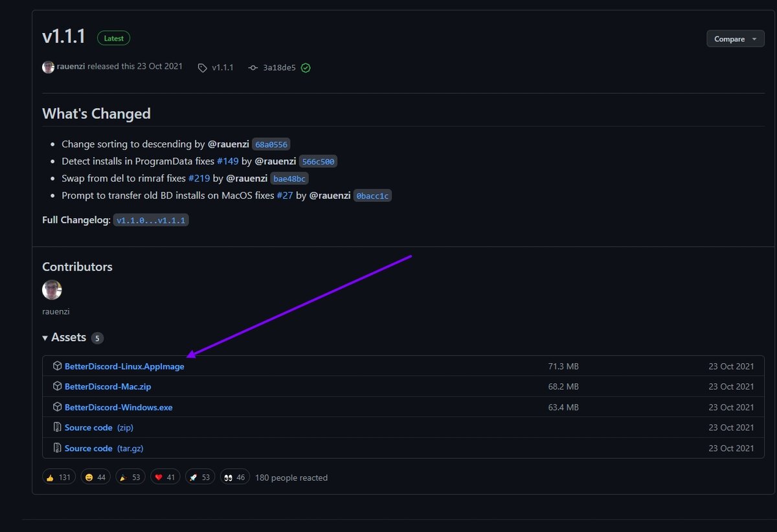Click the contributor avatar of rauenzi
The image size is (777, 532).
(52, 290)
